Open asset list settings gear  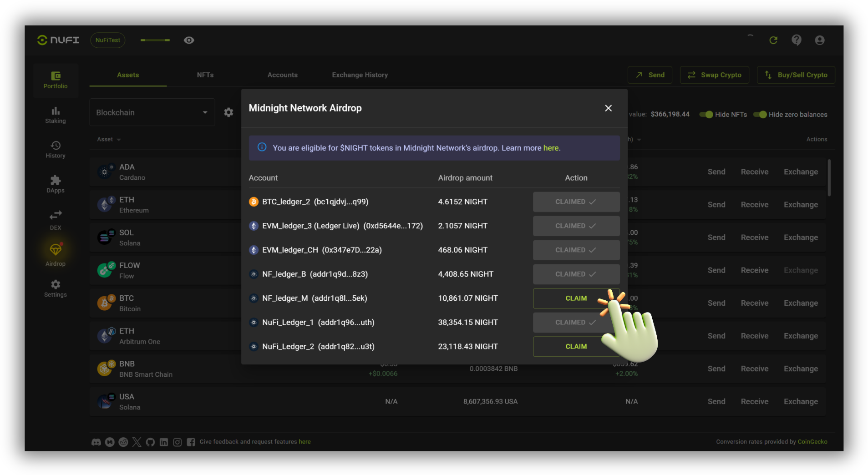click(x=228, y=112)
